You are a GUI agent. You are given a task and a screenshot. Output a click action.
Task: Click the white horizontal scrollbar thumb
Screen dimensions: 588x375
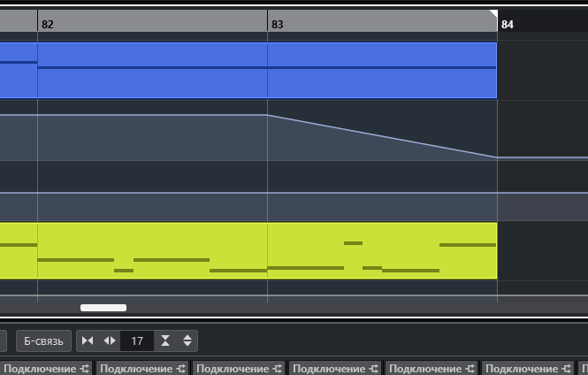pyautogui.click(x=103, y=308)
